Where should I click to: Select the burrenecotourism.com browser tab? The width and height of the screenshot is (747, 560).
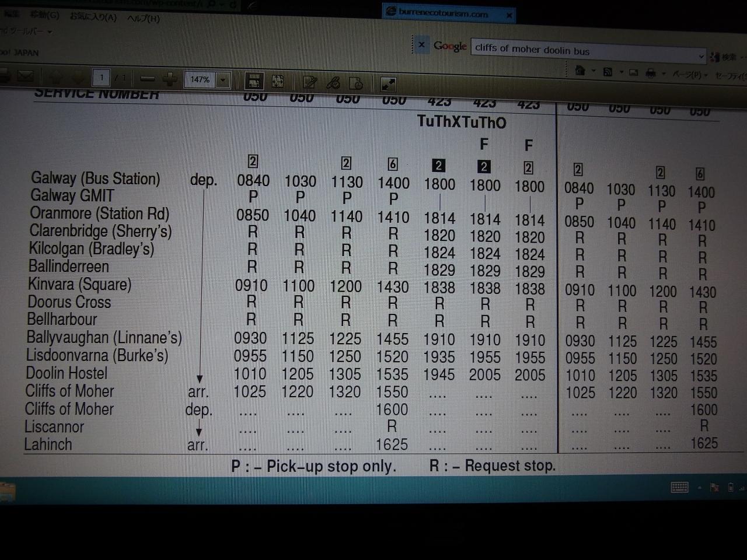[x=444, y=14]
